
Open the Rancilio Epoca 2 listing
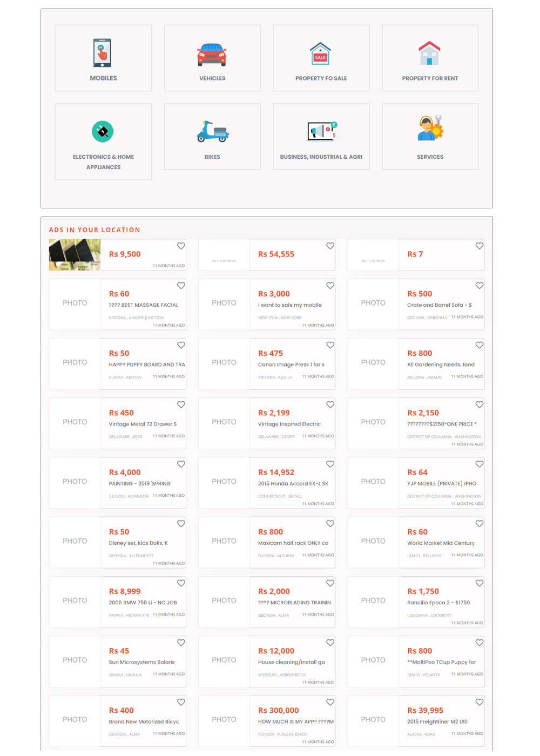438,603
